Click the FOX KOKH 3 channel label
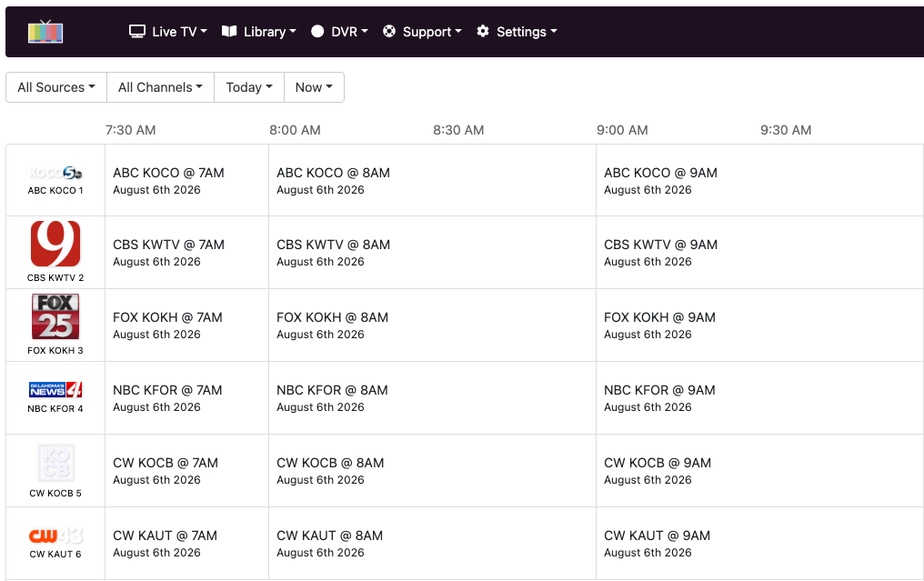924x581 pixels. point(55,350)
